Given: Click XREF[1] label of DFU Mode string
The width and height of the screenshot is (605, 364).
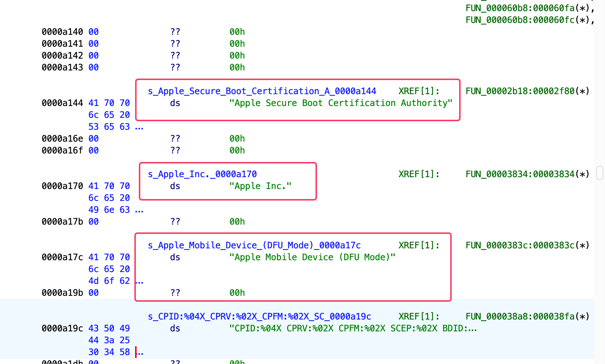Looking at the screenshot, I should pyautogui.click(x=419, y=245).
